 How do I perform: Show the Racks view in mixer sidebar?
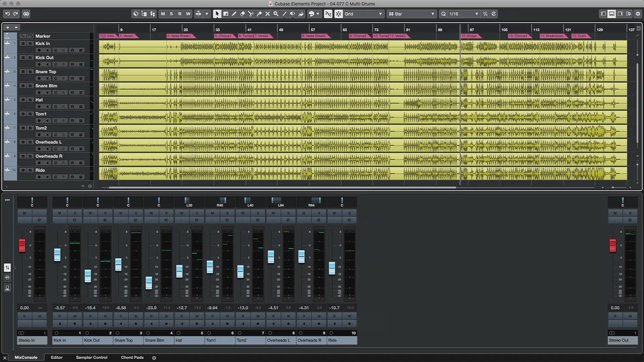[8, 277]
